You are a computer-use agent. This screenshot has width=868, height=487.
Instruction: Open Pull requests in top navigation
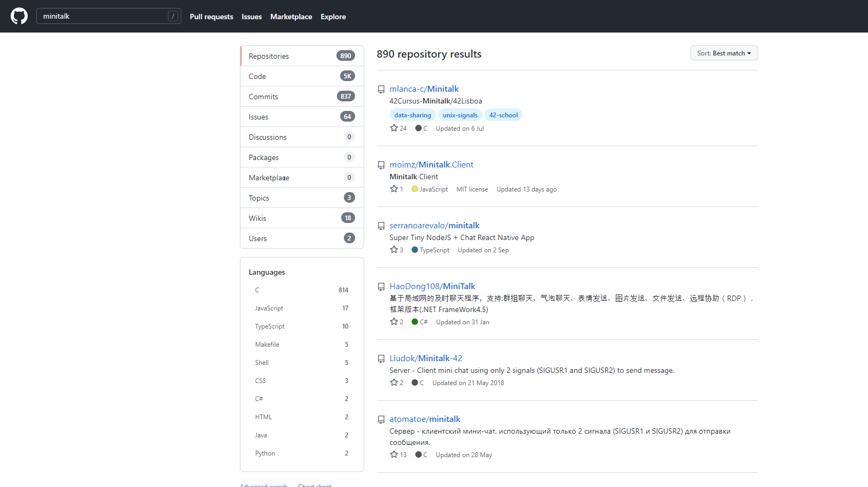tap(211, 17)
